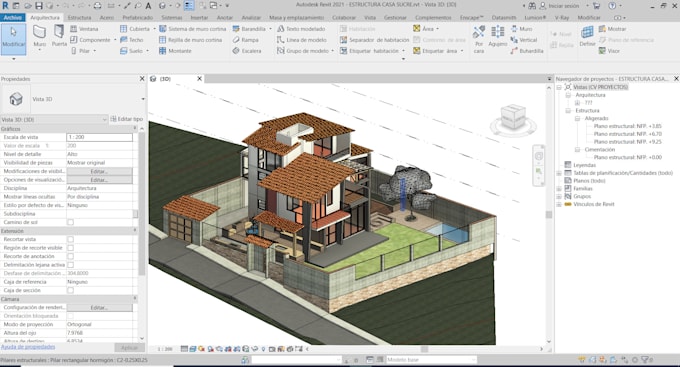Choose Separador de habitación tool

tap(374, 40)
